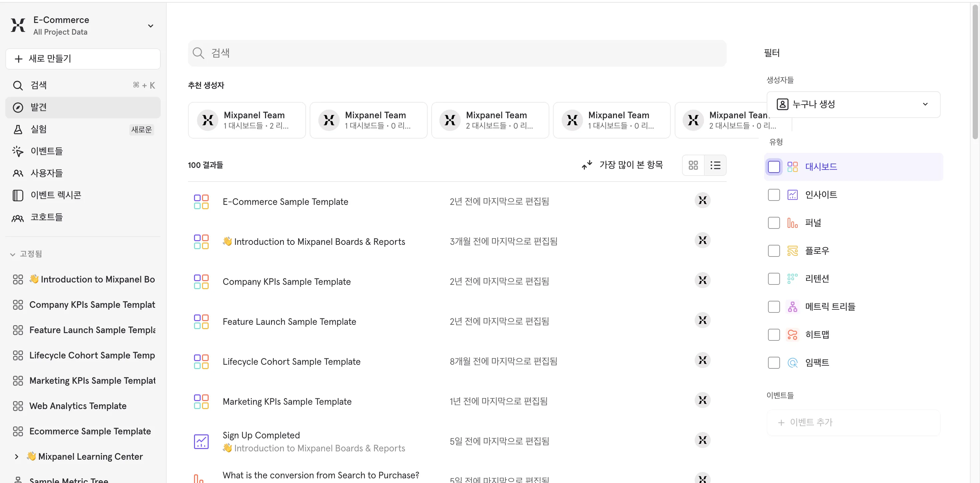Click the 히트맵 heatmap icon in filters
This screenshot has width=980, height=483.
click(792, 335)
